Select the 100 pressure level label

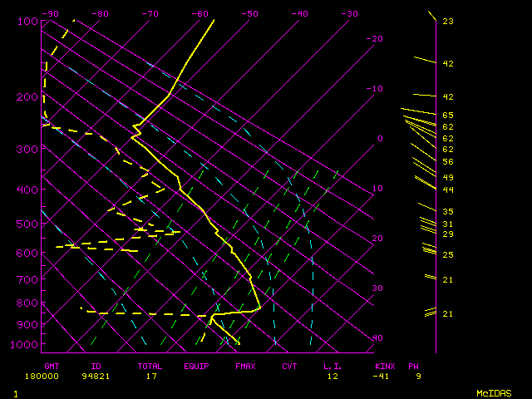(x=27, y=21)
